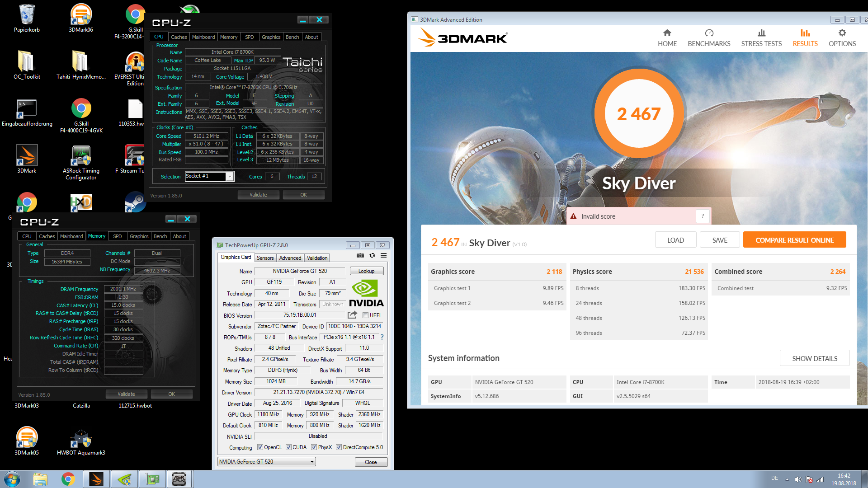The height and width of the screenshot is (488, 868).
Task: Launch EVEREST Ultimate Edition shortcut
Action: 135,68
